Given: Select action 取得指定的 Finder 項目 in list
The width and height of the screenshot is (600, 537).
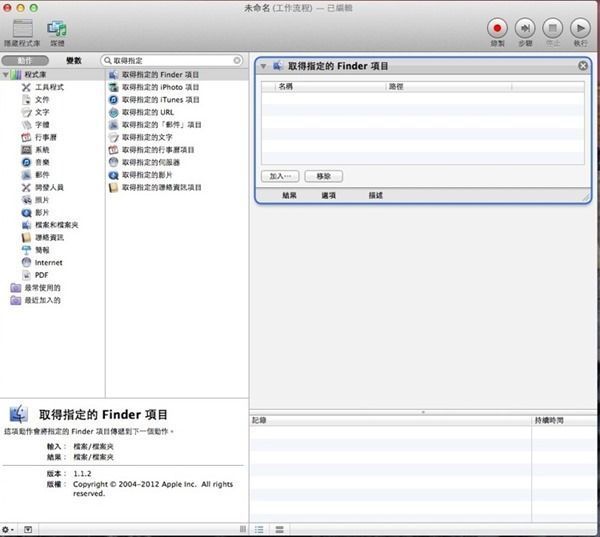Looking at the screenshot, I should (x=160, y=75).
